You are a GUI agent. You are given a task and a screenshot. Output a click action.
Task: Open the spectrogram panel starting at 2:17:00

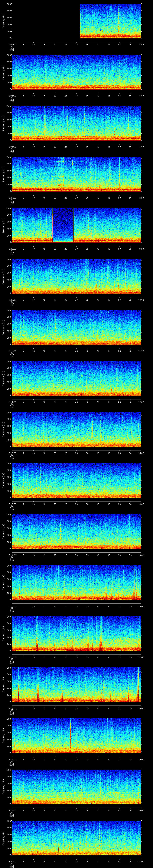tap(77, 685)
